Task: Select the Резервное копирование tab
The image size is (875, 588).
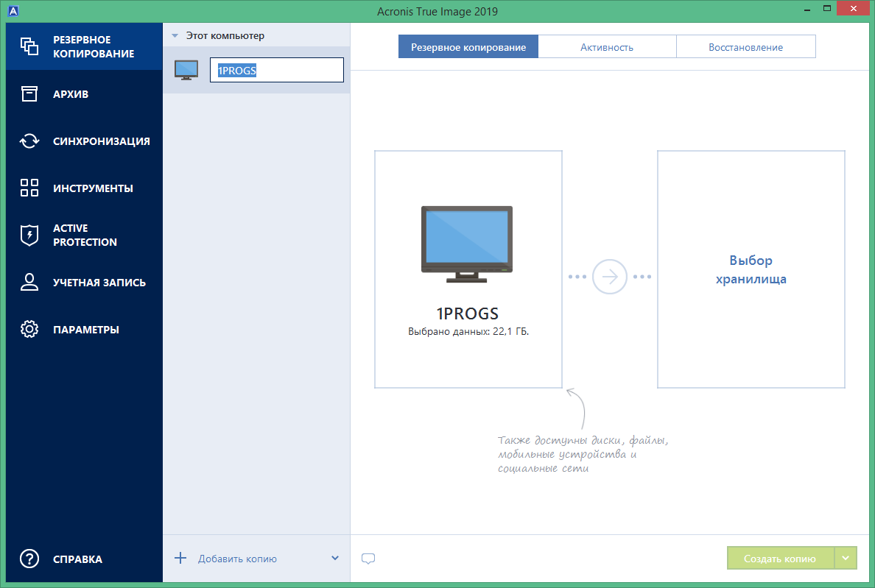Action: [x=468, y=46]
